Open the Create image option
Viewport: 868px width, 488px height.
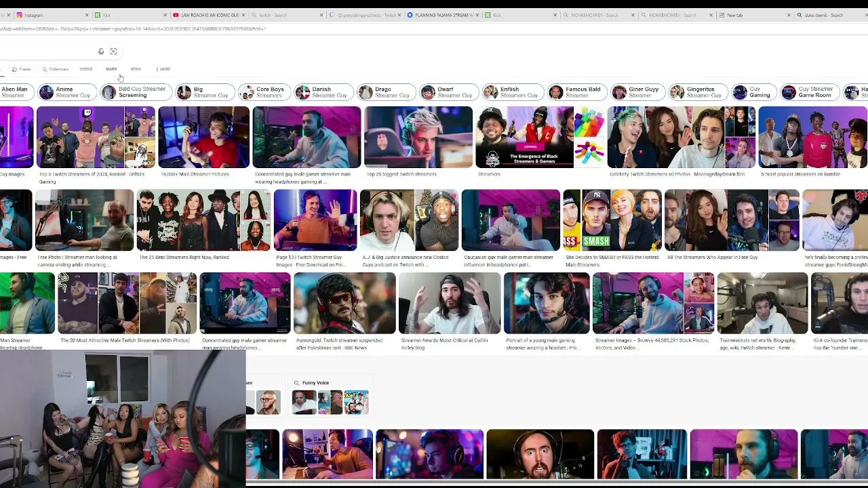pos(21,69)
